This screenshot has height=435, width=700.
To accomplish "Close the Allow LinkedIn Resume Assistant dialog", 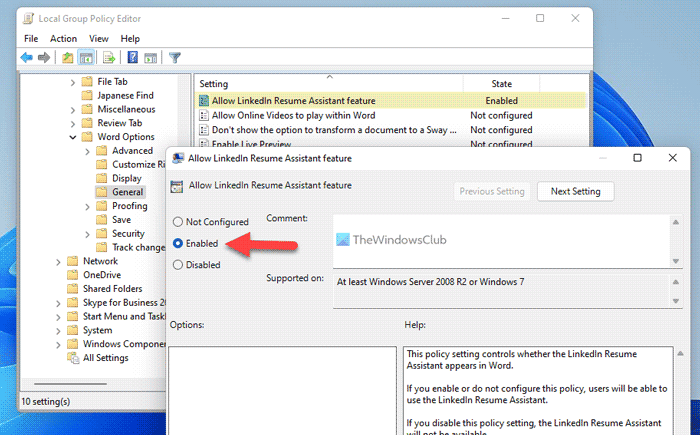I will click(672, 158).
